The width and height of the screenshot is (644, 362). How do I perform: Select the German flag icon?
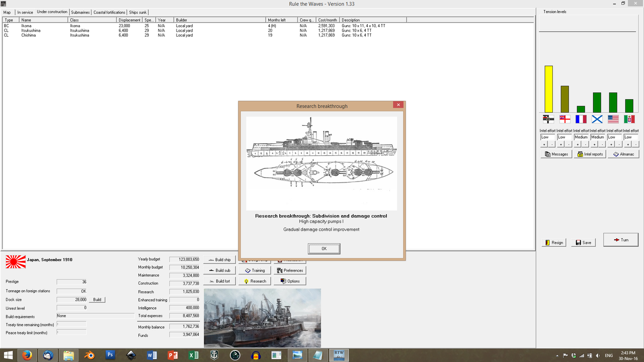[x=548, y=119]
